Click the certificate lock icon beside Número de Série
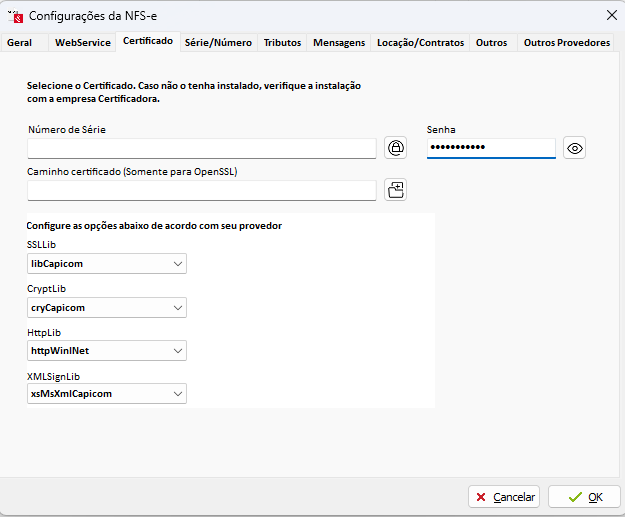This screenshot has width=625, height=517. click(x=396, y=149)
